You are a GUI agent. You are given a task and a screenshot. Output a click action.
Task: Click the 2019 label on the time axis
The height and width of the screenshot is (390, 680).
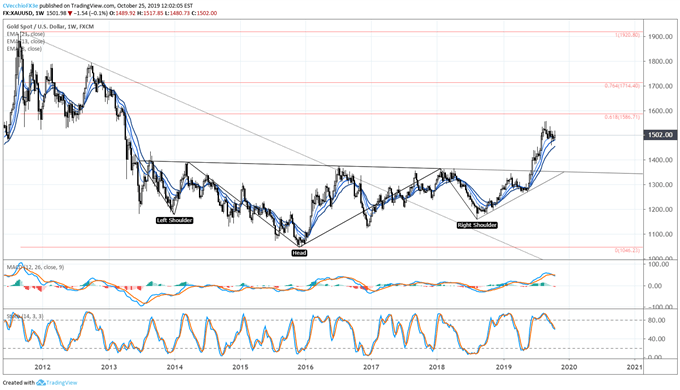click(503, 367)
